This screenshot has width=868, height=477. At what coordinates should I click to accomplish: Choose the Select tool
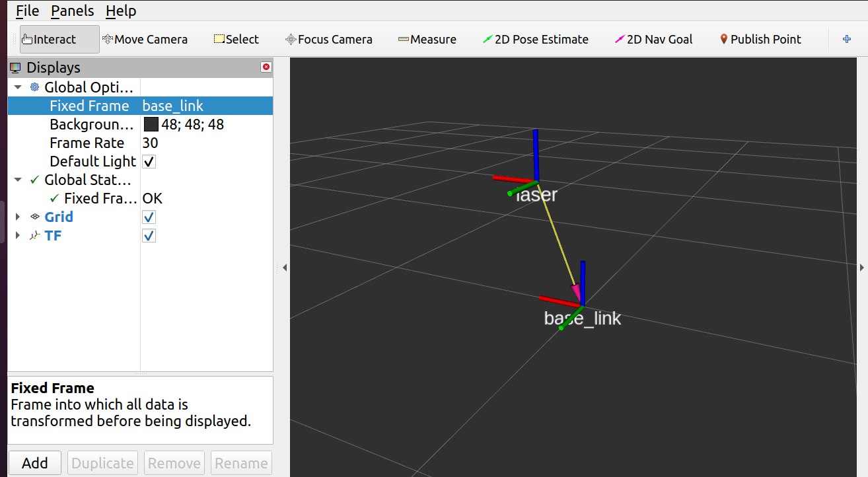pos(236,40)
